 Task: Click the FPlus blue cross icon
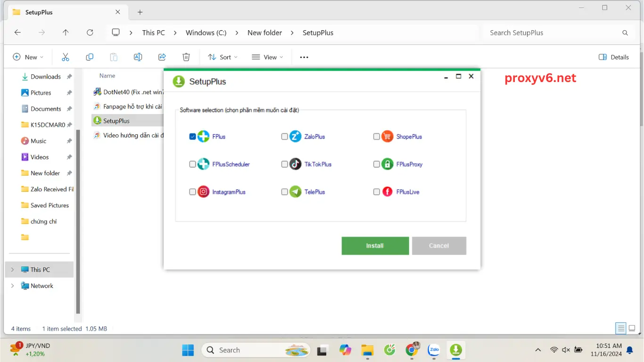pyautogui.click(x=203, y=137)
